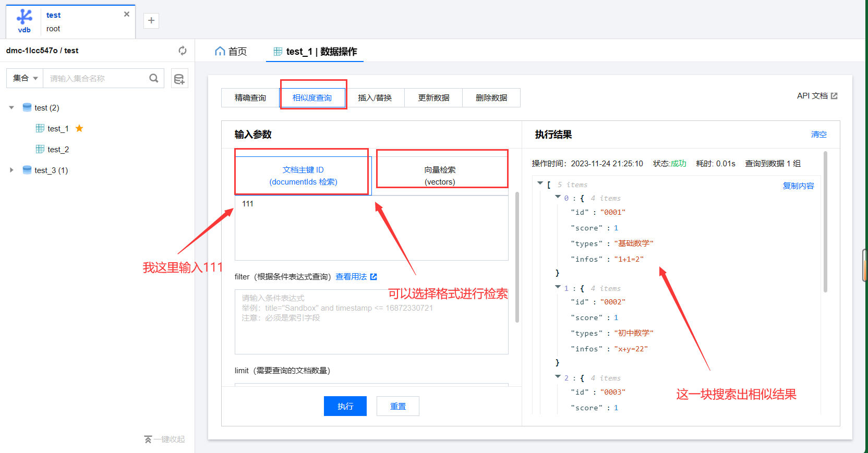Click the "基础数学" types value

click(x=633, y=243)
